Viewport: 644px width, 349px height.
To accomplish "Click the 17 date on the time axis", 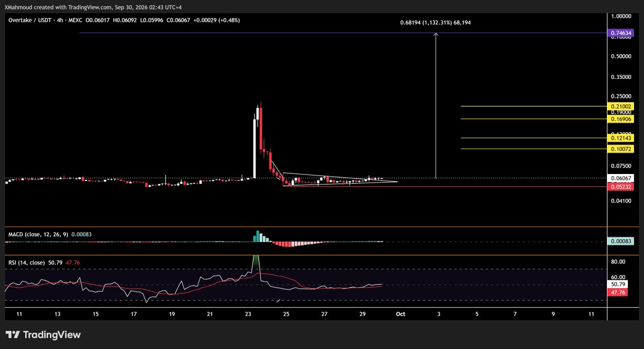I will (134, 313).
